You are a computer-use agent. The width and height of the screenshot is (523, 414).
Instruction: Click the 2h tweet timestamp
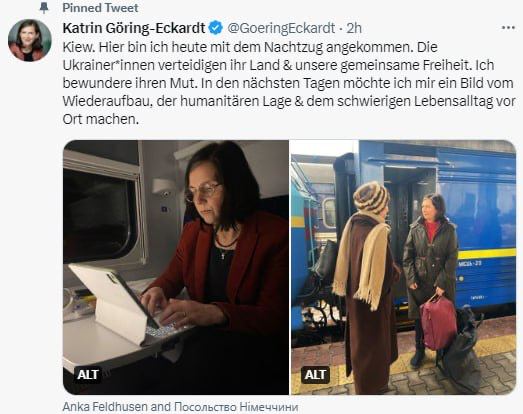coord(354,28)
